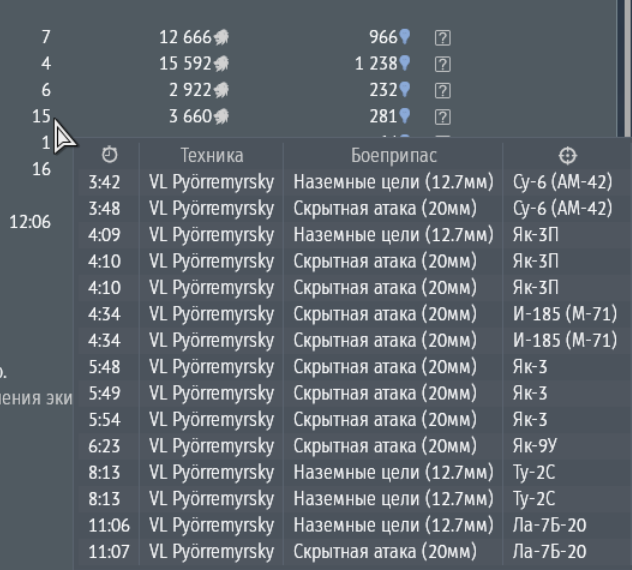Click the crosshair target column header icon
Image resolution: width=632 pixels, height=570 pixels.
(568, 156)
